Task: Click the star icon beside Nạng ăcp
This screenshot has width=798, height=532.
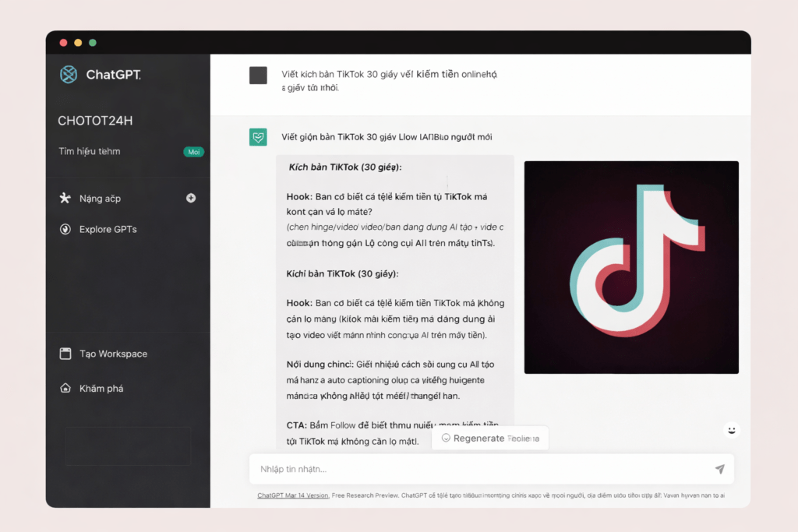Action: tap(65, 198)
